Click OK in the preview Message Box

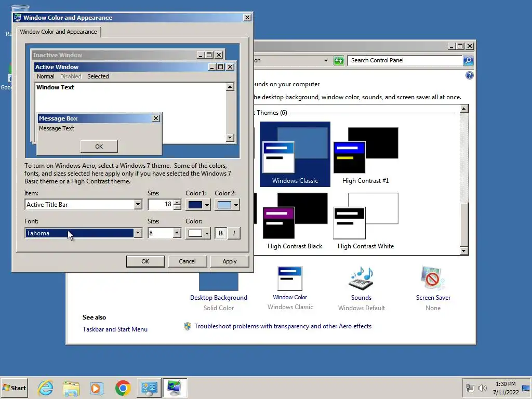[x=99, y=147]
